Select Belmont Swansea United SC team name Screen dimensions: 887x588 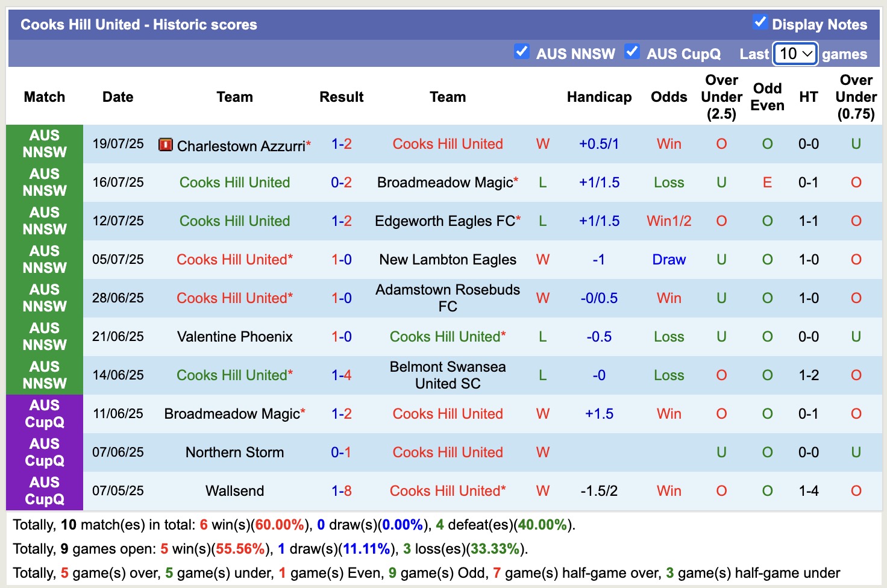(x=448, y=375)
